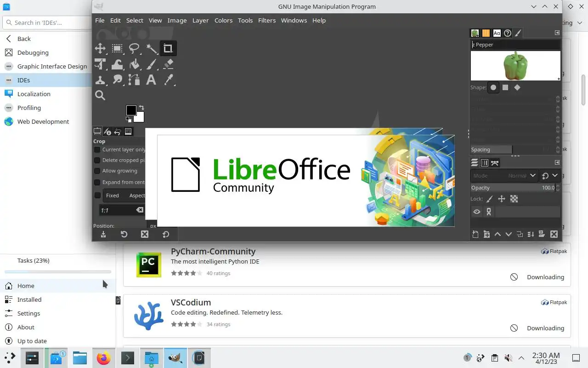
Task: Select the Color Picker eyedropper tool
Action: 168,80
